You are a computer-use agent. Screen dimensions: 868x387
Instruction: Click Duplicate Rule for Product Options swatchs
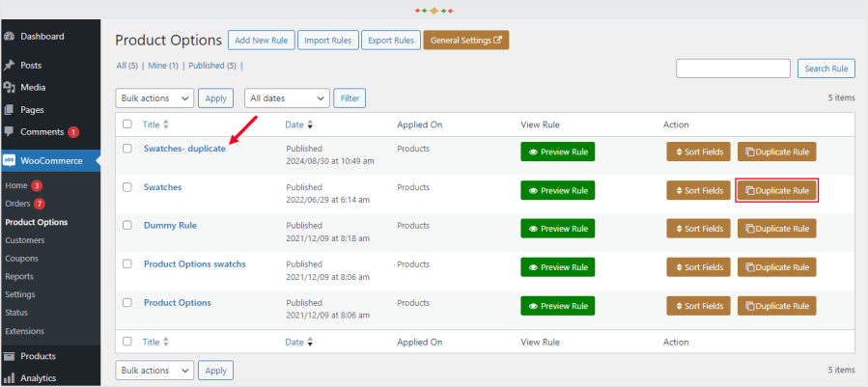(777, 267)
